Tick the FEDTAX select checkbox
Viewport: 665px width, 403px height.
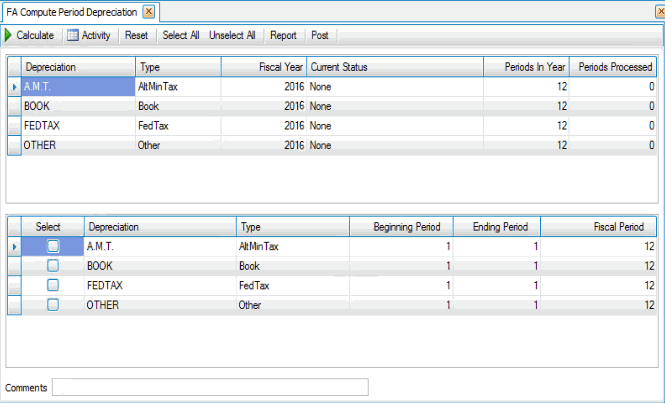(53, 285)
